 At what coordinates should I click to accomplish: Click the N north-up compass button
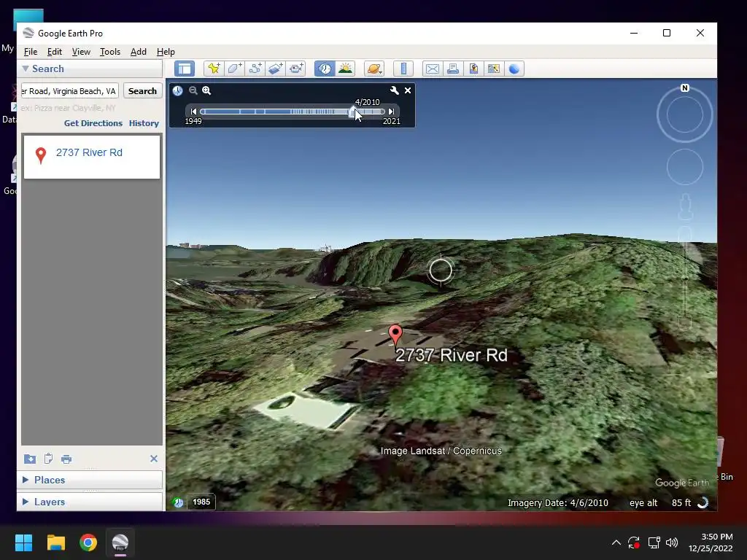(684, 88)
